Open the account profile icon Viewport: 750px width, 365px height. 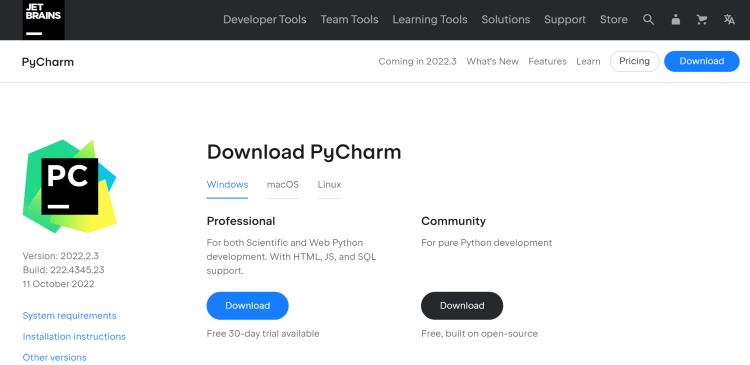(675, 20)
